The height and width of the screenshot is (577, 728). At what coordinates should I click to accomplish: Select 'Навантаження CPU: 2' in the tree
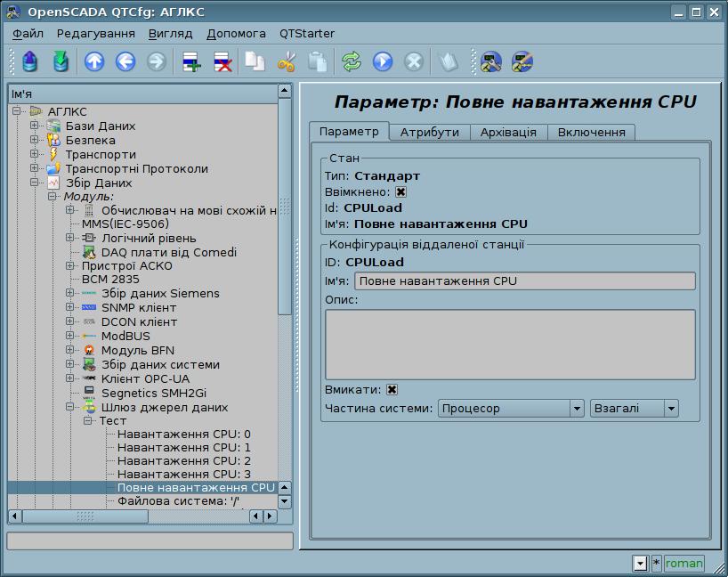[183, 460]
